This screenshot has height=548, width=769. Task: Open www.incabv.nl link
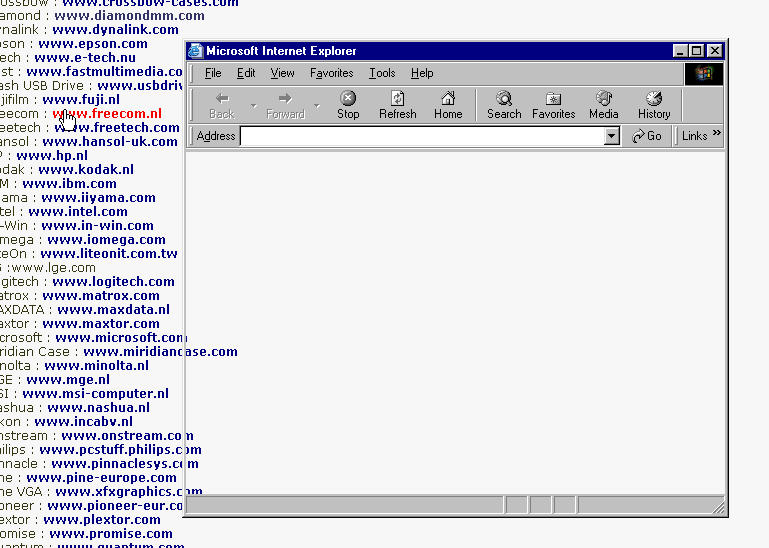coord(83,421)
